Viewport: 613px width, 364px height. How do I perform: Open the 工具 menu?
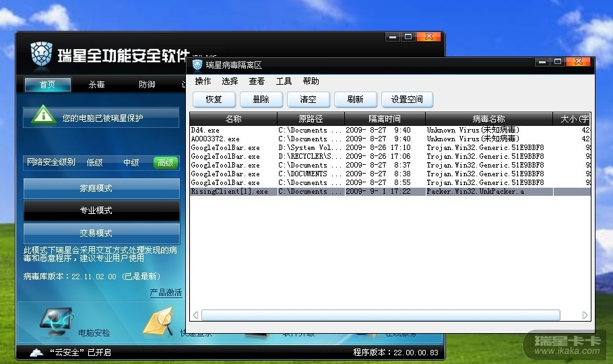[x=284, y=81]
